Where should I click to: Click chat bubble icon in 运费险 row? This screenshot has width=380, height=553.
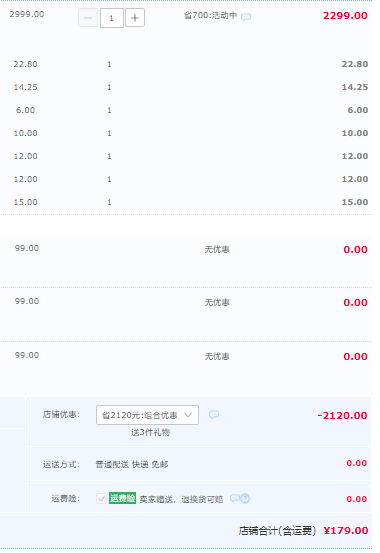pyautogui.click(x=235, y=498)
